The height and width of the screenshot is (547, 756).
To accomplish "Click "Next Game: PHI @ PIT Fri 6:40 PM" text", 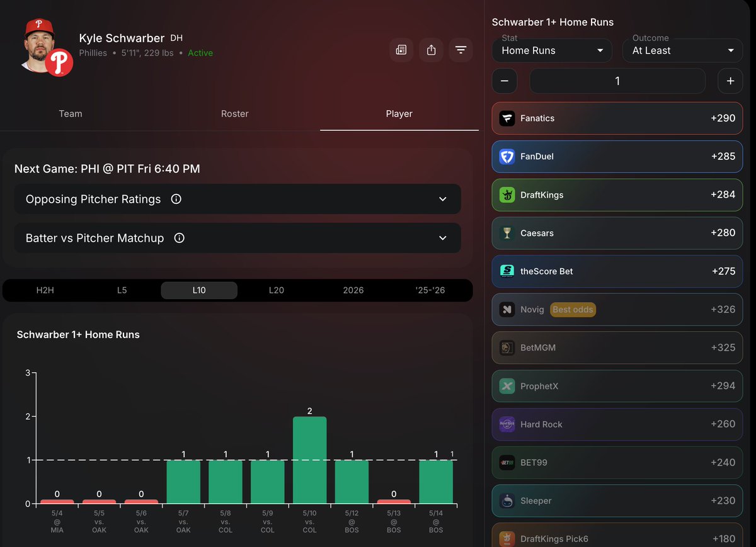I will (107, 169).
